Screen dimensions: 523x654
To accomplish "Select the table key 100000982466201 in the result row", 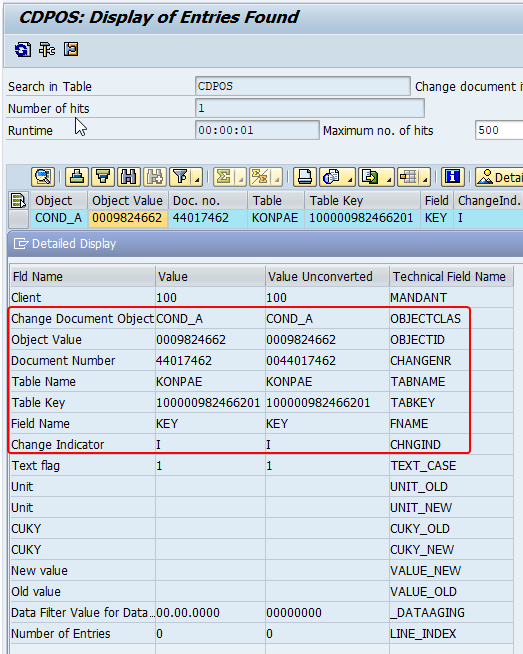I will [x=362, y=218].
